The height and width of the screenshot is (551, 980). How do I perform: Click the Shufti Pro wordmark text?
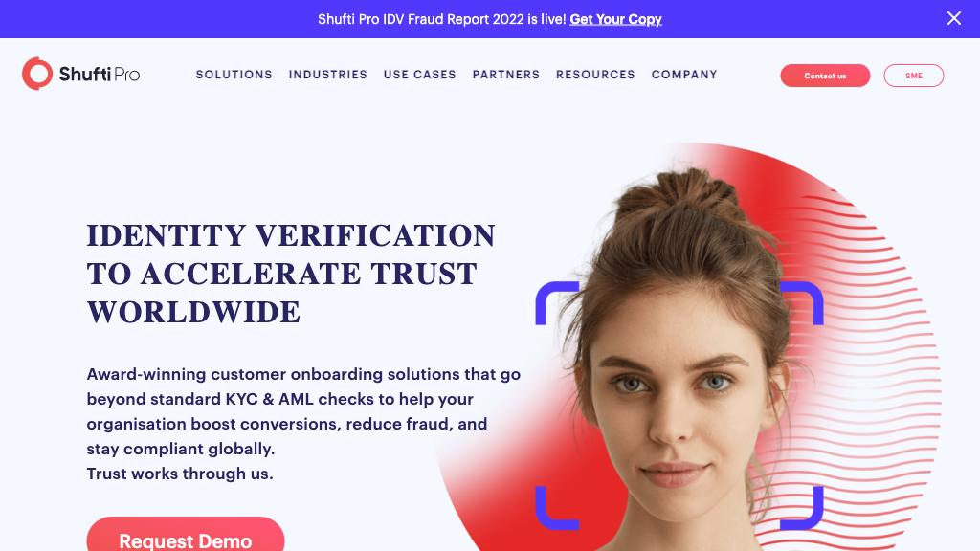click(100, 75)
